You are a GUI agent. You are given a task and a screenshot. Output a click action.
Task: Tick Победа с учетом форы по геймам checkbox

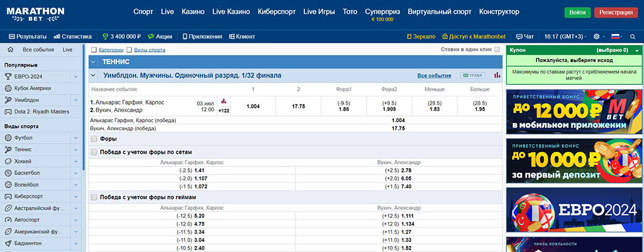coord(94,197)
